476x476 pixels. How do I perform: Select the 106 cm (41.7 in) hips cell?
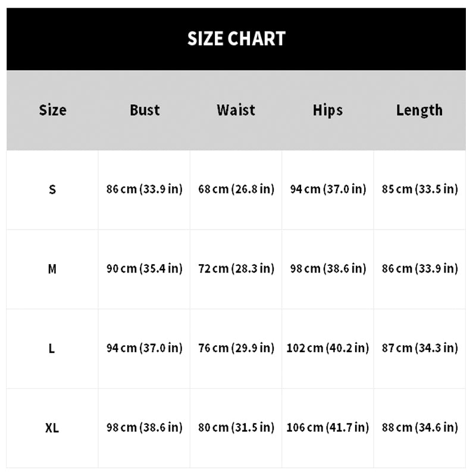coord(328,427)
